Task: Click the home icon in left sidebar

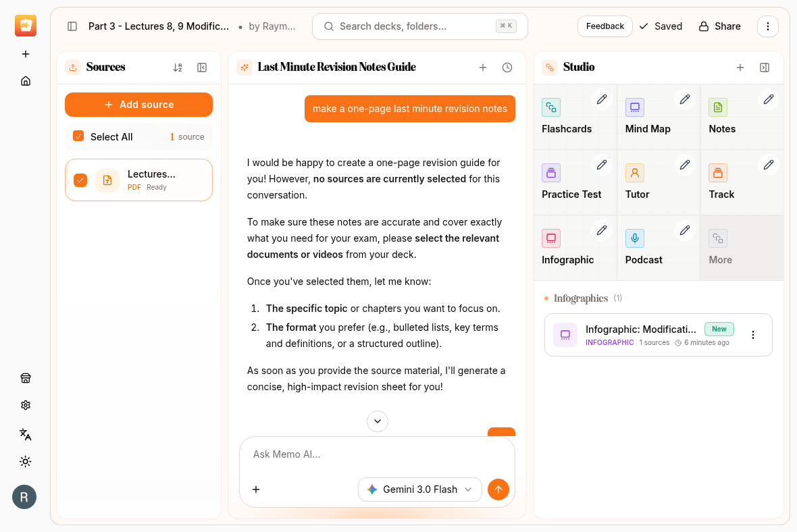Action: (26, 81)
